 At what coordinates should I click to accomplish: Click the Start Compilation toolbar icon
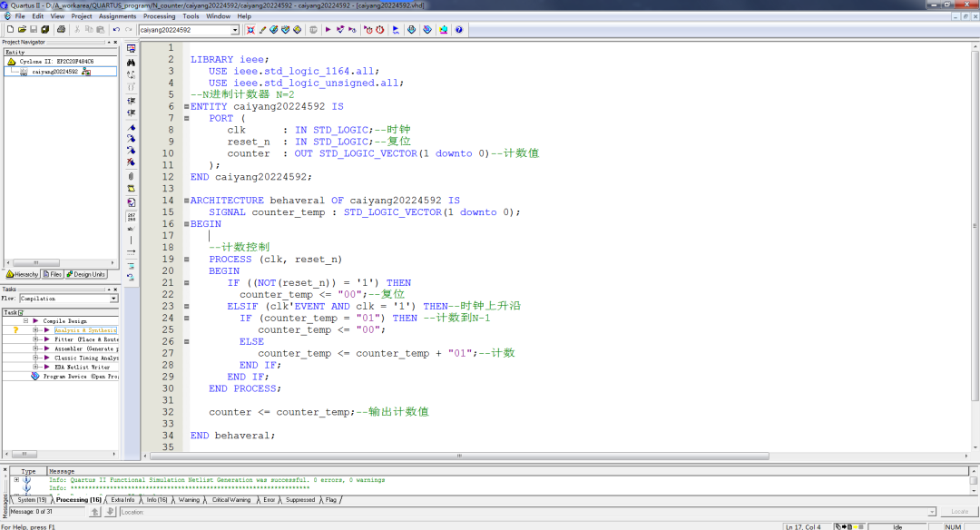[328, 30]
